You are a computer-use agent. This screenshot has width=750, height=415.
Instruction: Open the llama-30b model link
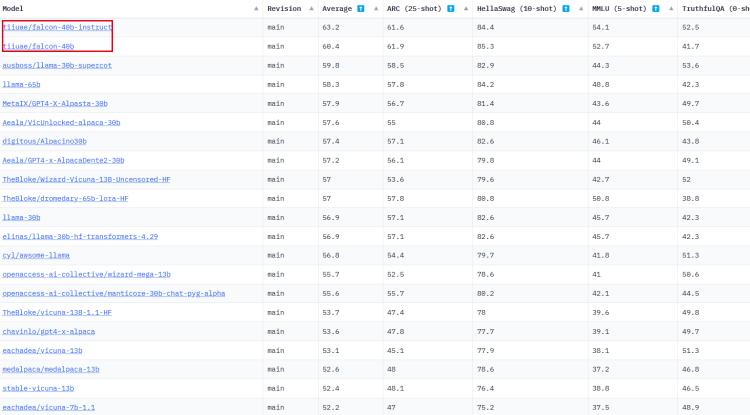(22, 218)
